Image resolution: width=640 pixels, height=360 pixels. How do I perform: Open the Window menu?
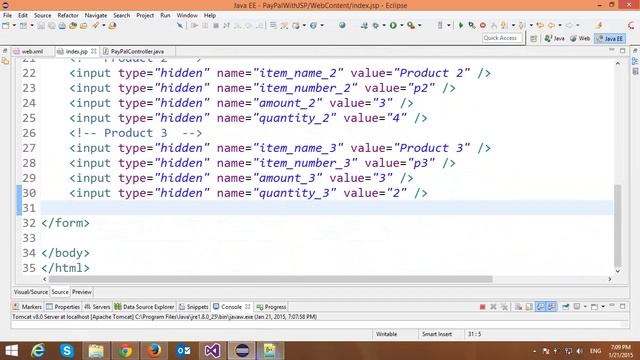pyautogui.click(x=187, y=15)
